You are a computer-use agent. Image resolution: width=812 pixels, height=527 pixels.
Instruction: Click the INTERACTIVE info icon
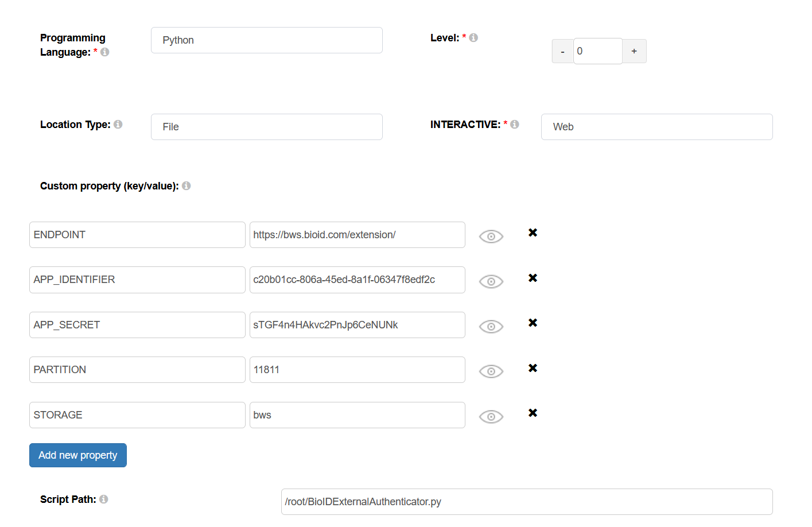click(515, 125)
